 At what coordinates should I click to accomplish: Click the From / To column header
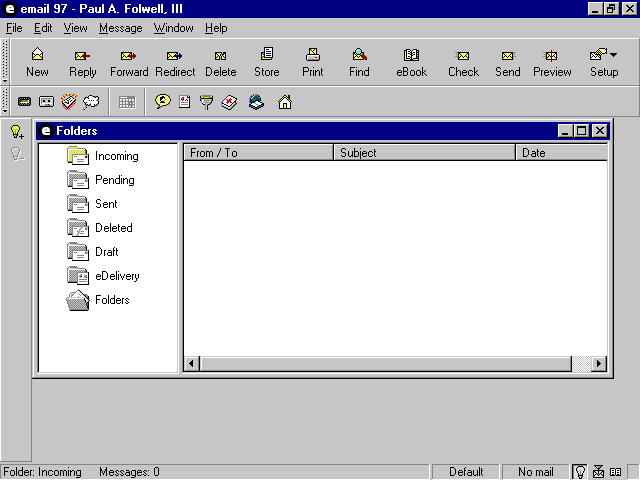(x=258, y=153)
